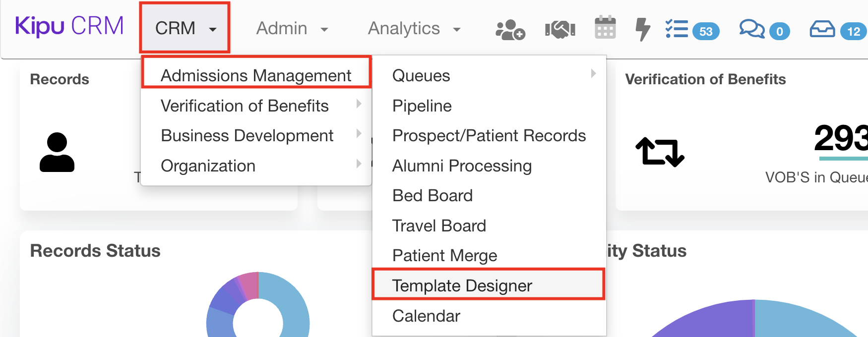
Task: Select Template Designer from the submenu
Action: (462, 285)
